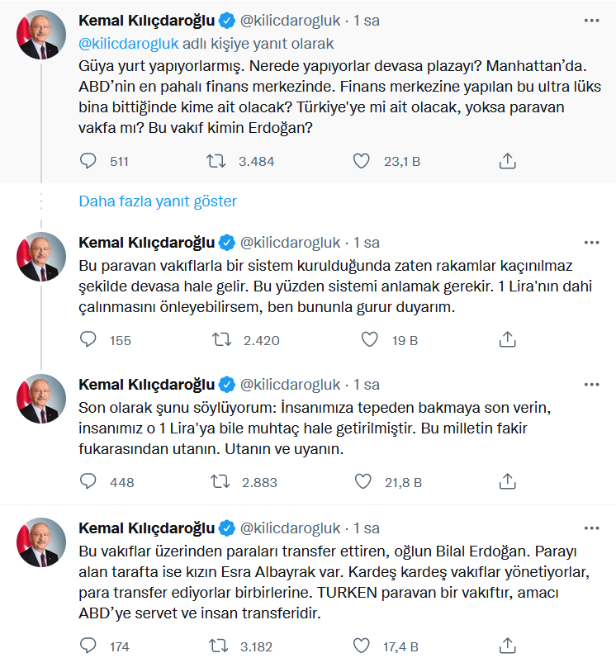Screen dimensions: 616x672
Task: Share the TURKEN paravan vakıf tweet
Action: tap(507, 646)
